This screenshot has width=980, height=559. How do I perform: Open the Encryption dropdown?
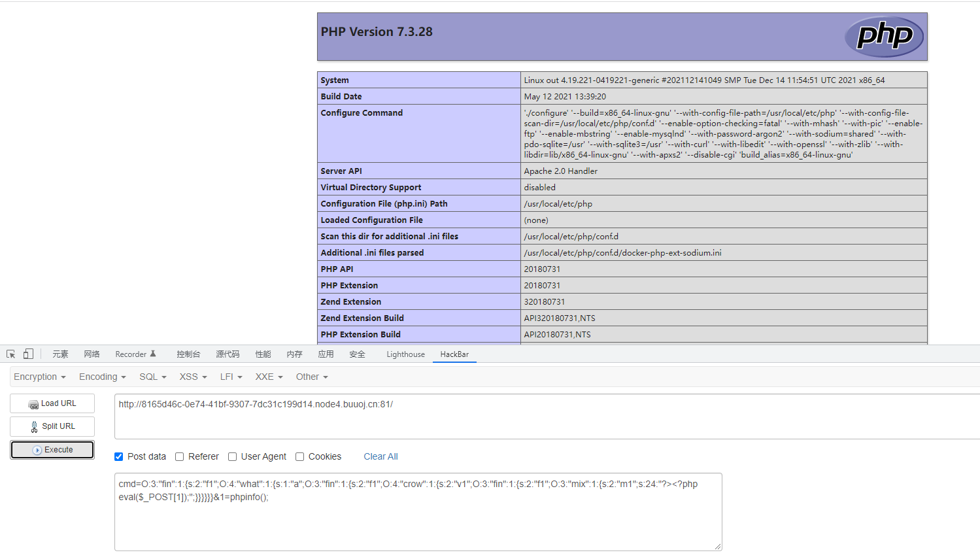coord(40,377)
